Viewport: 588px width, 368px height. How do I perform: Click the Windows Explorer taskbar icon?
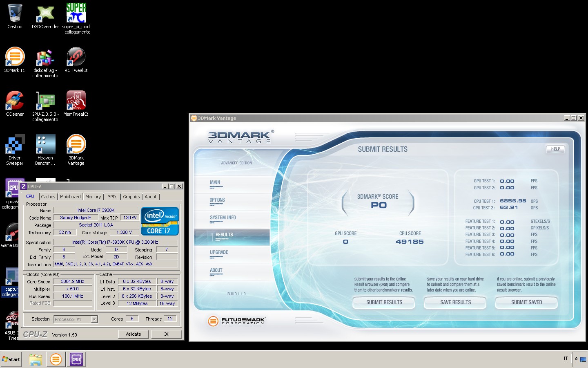pos(36,359)
